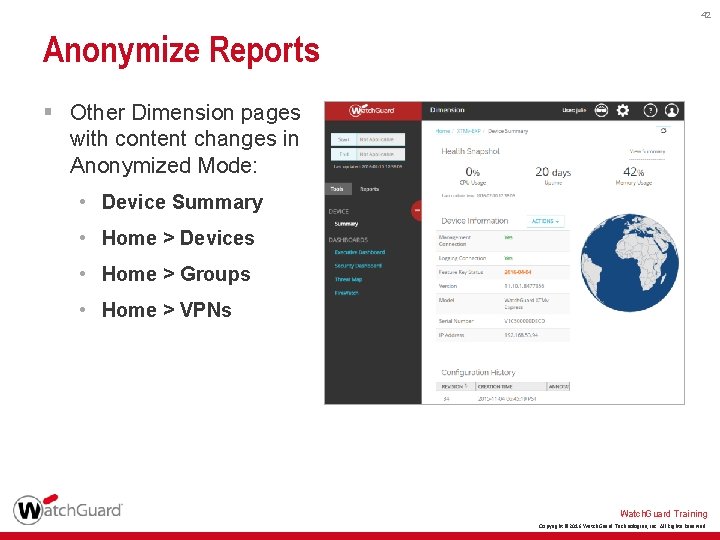Click the Version number value
This screenshot has height=540, width=720.
click(x=524, y=286)
